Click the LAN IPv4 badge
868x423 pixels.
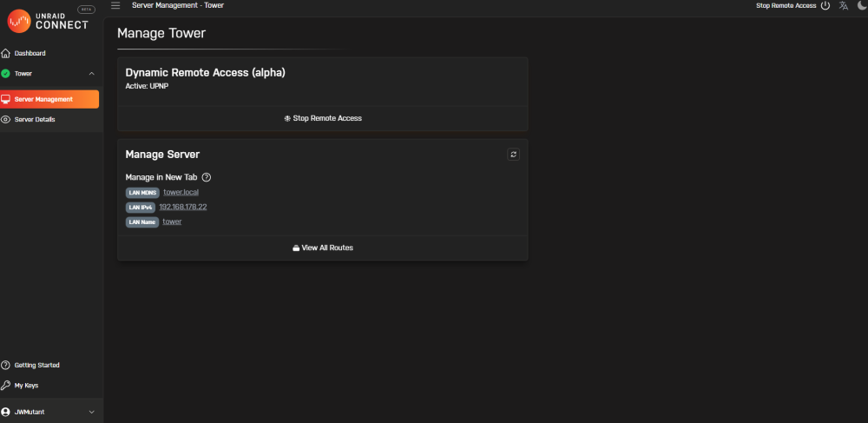point(141,207)
